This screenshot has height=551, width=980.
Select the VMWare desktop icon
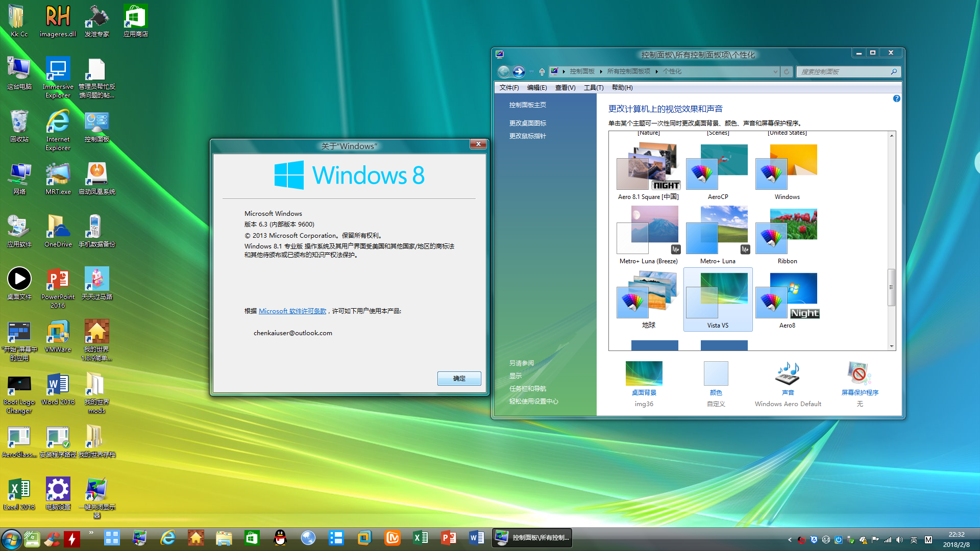[x=58, y=337]
